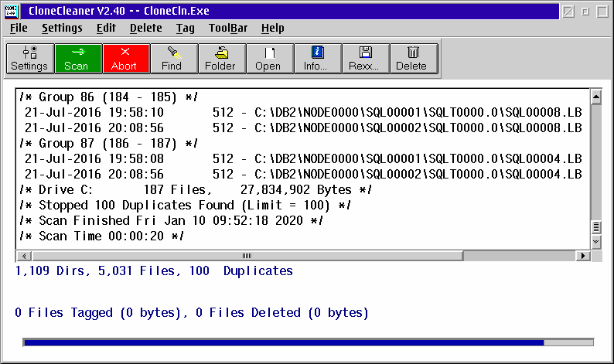This screenshot has height=364, width=614.
Task: Click the Open toolbar button
Action: [269, 59]
